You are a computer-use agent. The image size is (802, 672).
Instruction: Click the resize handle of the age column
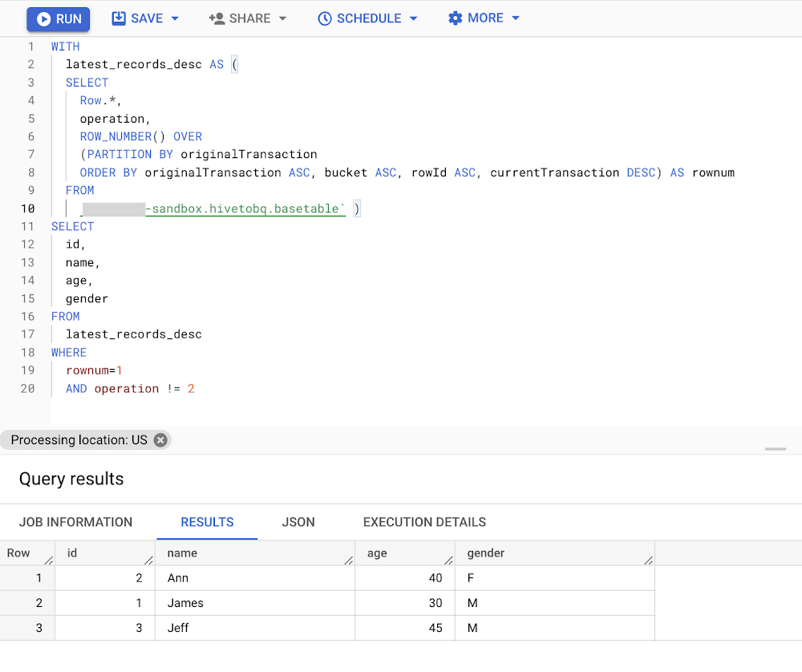click(449, 560)
